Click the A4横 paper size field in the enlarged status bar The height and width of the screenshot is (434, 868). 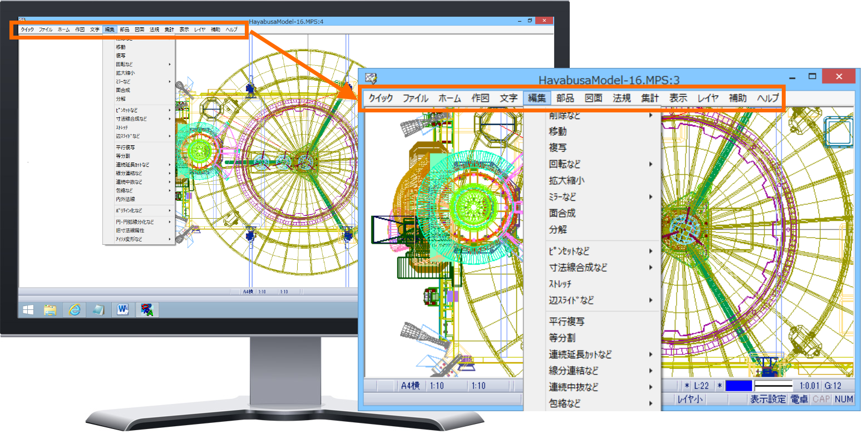coord(410,386)
